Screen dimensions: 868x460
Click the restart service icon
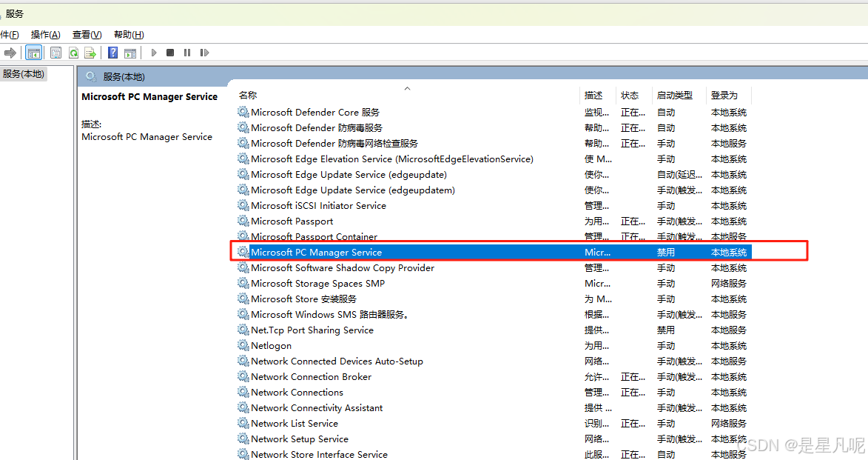point(204,53)
